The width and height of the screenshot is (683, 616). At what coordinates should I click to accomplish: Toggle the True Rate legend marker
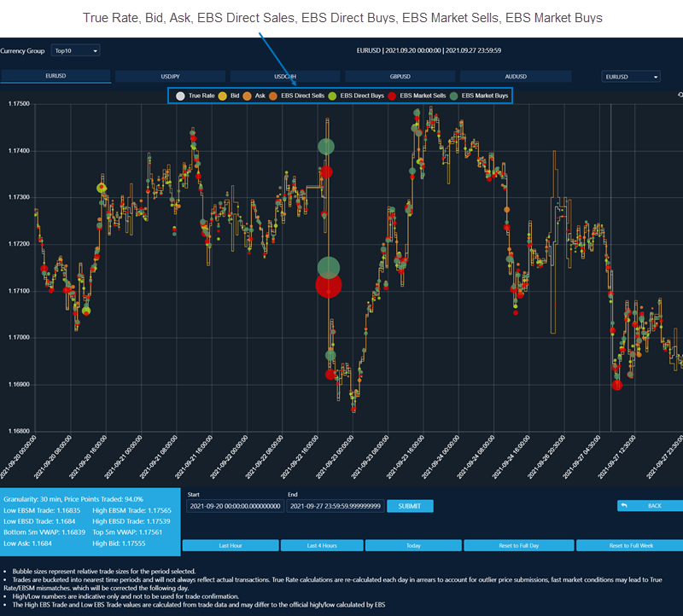[x=180, y=96]
